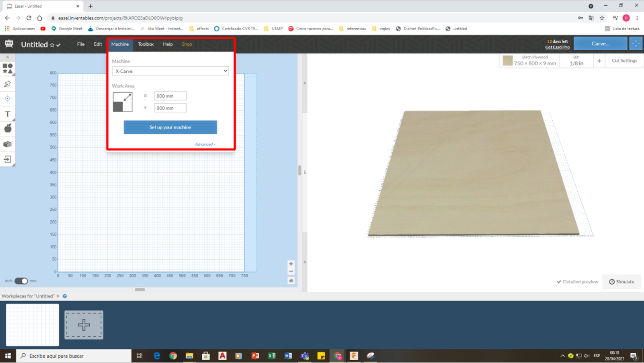
Task: Close the Machine menu tab
Action: (120, 44)
